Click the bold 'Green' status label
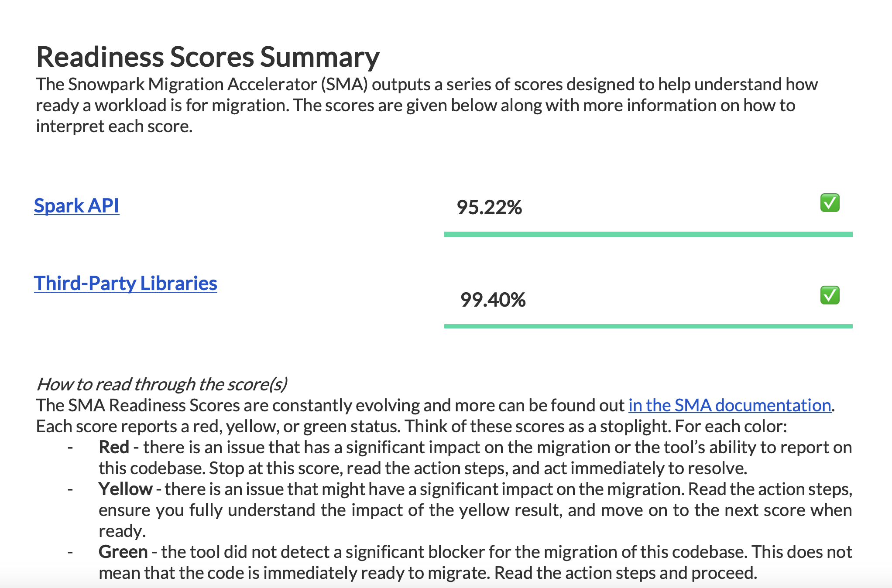Viewport: 892px width, 588px height. pyautogui.click(x=123, y=552)
